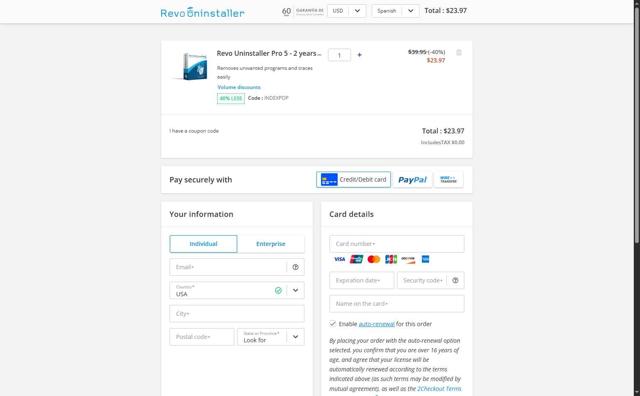
Task: Open the auto-renewal link
Action: pyautogui.click(x=376, y=324)
